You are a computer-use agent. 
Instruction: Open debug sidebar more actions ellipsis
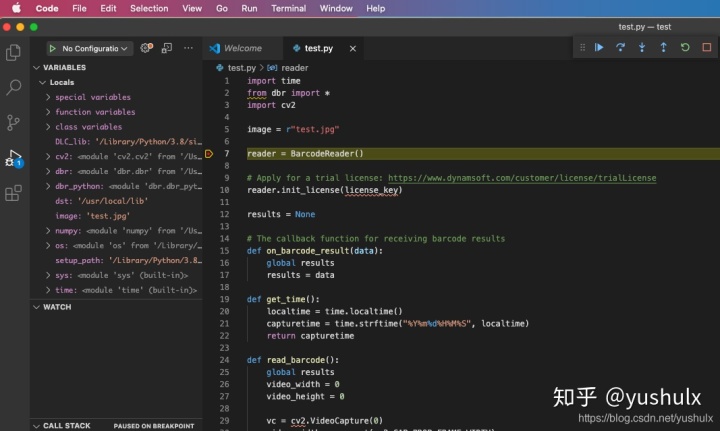188,48
